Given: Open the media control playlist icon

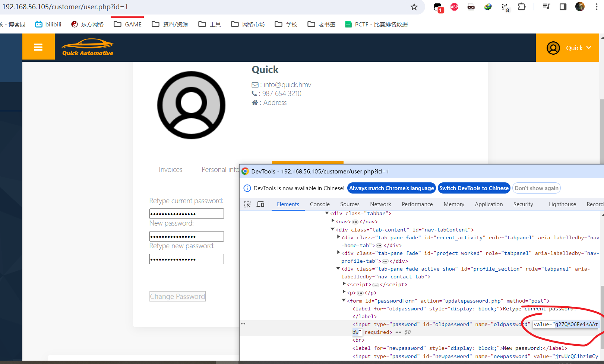Looking at the screenshot, I should (546, 7).
